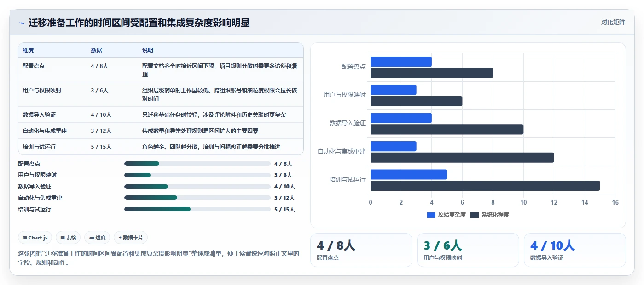
Task: Click the description starting 角色越多、团队越分散
Action: (211, 147)
